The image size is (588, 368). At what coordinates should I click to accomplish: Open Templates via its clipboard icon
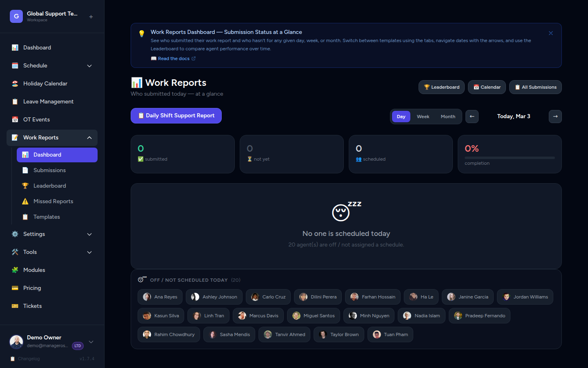coord(24,217)
